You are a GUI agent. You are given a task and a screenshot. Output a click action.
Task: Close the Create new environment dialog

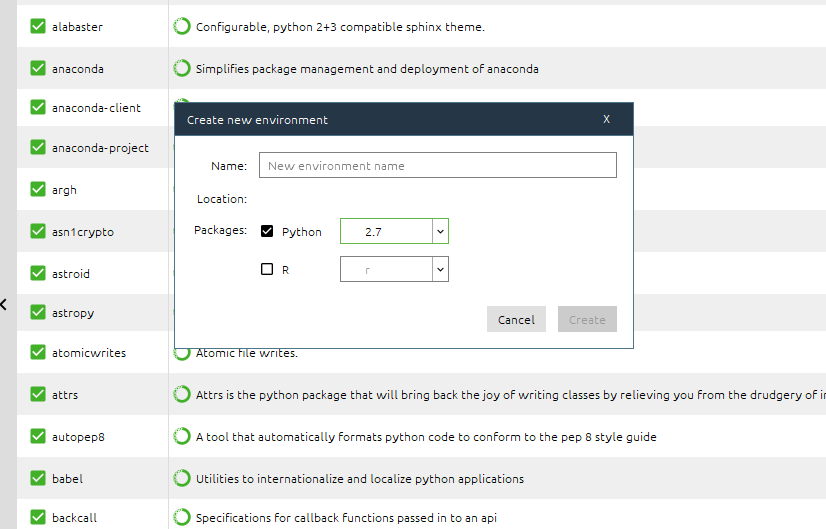point(606,119)
